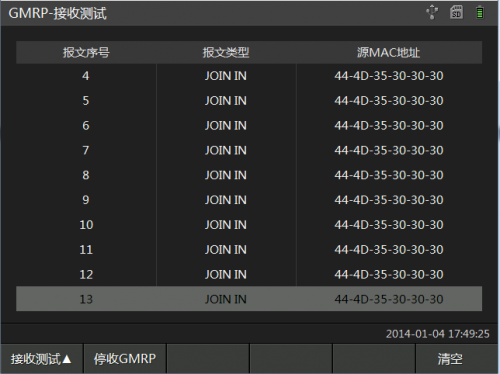The image size is (500, 374).
Task: Click the 停收GMRP button
Action: [x=125, y=359]
